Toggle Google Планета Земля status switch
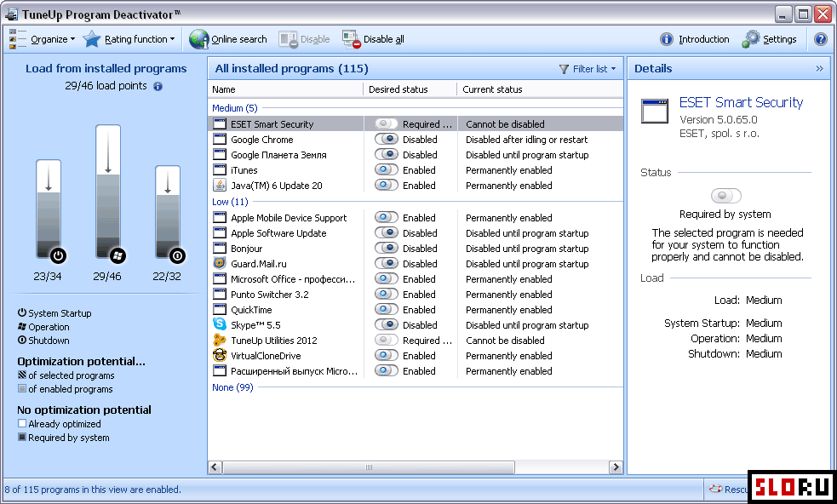The width and height of the screenshot is (837, 504). click(x=387, y=154)
